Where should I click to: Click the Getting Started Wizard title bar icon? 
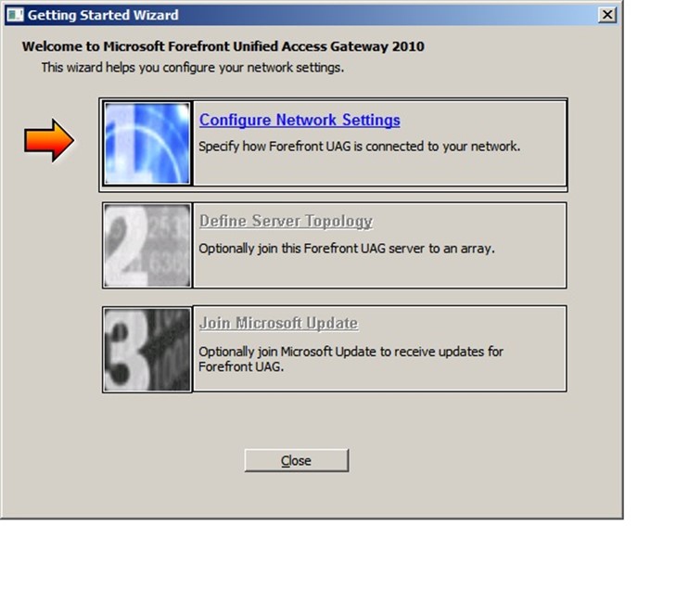click(15, 15)
